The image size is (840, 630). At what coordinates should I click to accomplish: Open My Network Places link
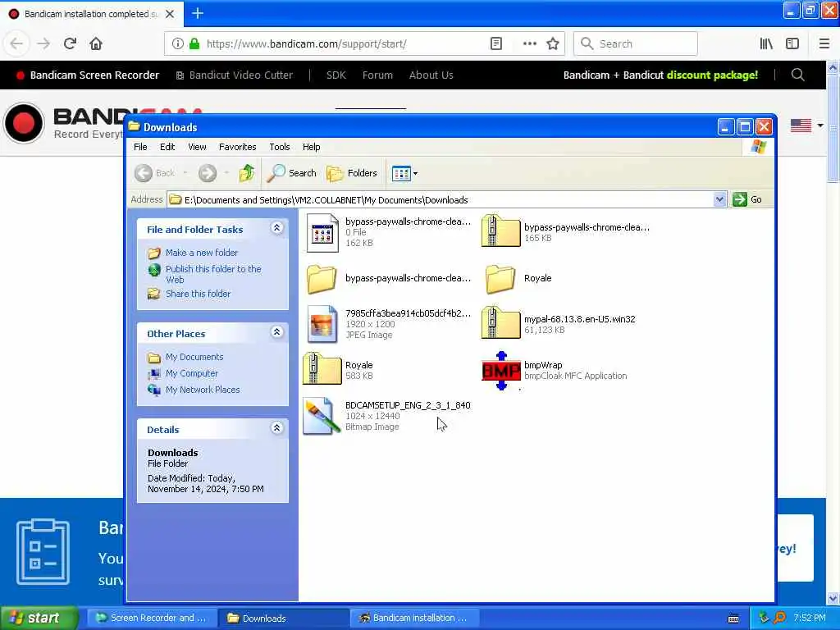pos(203,390)
